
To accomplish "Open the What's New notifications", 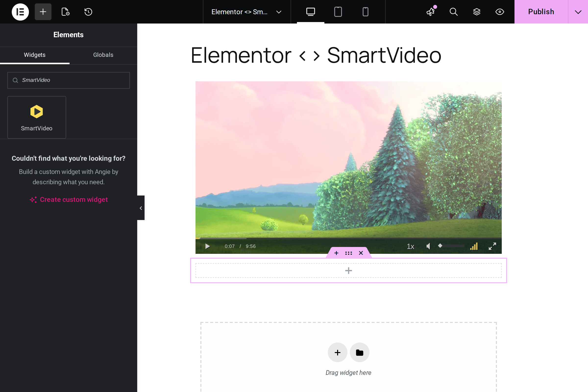I will coord(430,12).
